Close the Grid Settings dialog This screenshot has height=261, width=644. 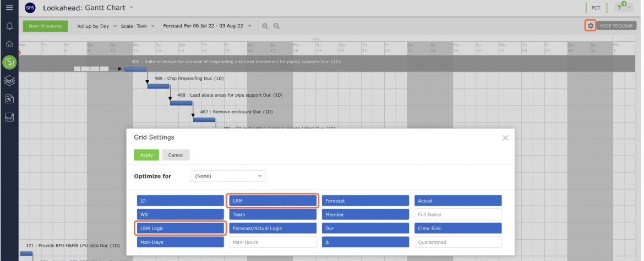505,138
